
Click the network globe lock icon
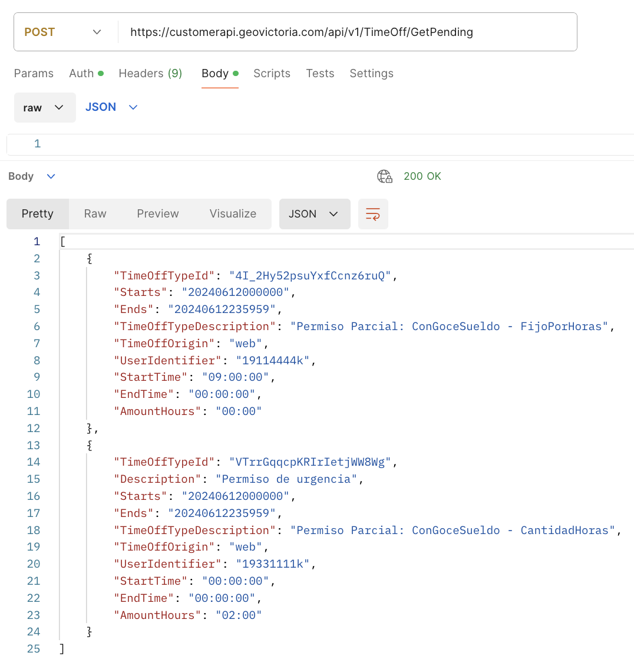385,176
